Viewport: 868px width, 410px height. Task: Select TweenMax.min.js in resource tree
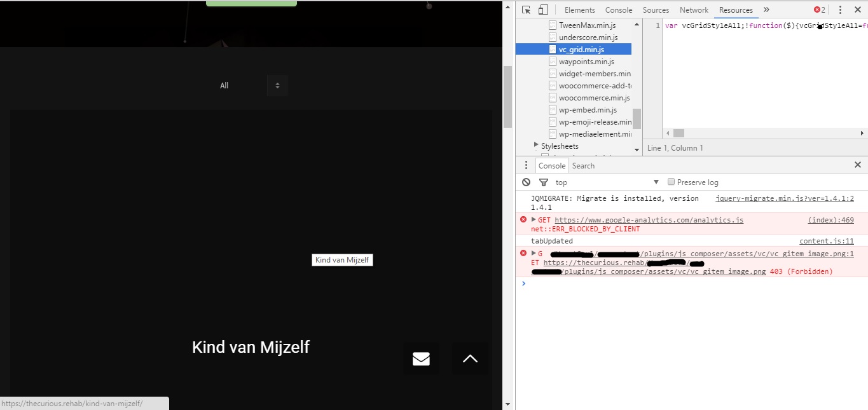[x=587, y=25]
